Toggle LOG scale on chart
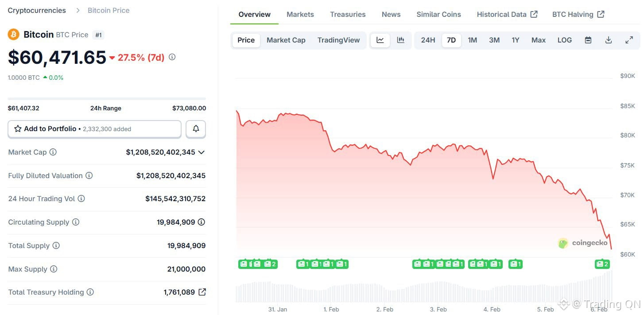The height and width of the screenshot is (315, 644). 564,40
